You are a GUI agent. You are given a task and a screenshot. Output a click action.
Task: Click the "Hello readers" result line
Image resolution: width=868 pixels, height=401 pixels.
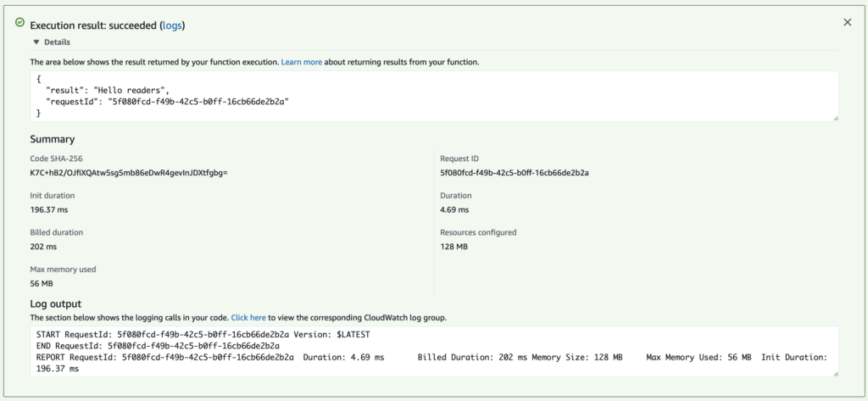[x=108, y=90]
